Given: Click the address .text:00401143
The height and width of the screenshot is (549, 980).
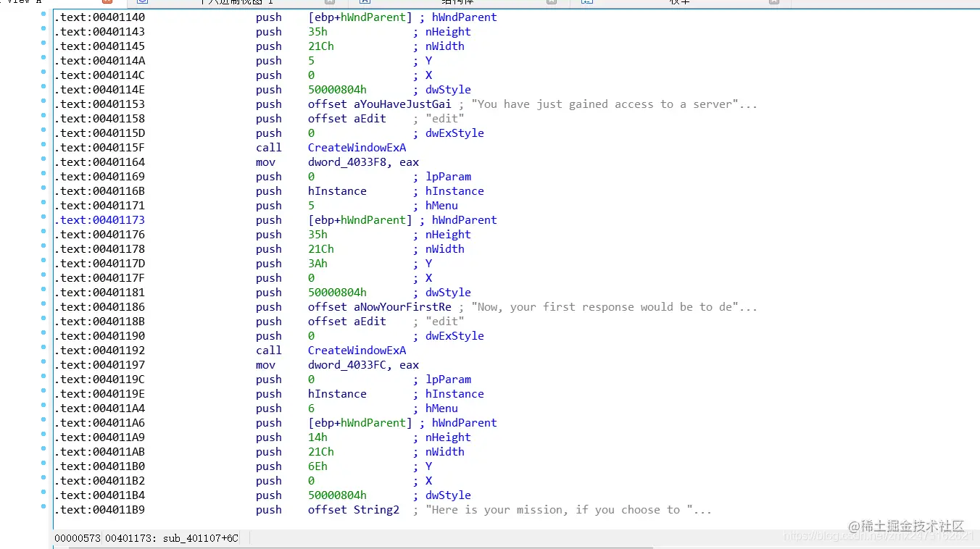Looking at the screenshot, I should (x=99, y=32).
